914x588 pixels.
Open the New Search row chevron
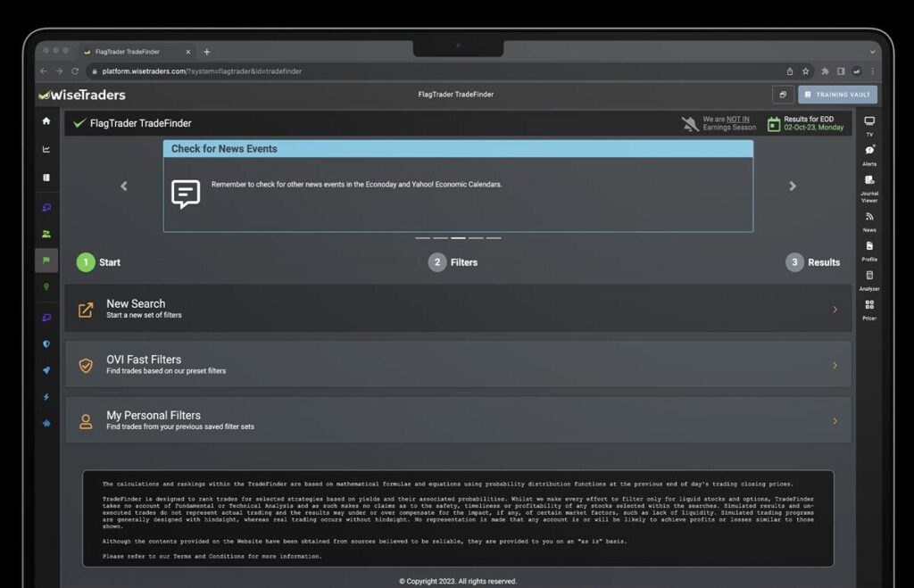(x=835, y=310)
